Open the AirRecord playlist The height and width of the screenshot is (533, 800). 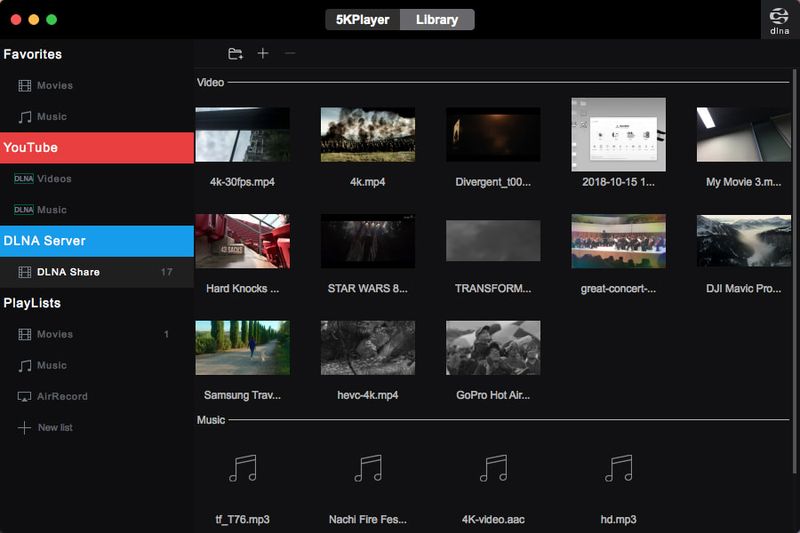97,397
